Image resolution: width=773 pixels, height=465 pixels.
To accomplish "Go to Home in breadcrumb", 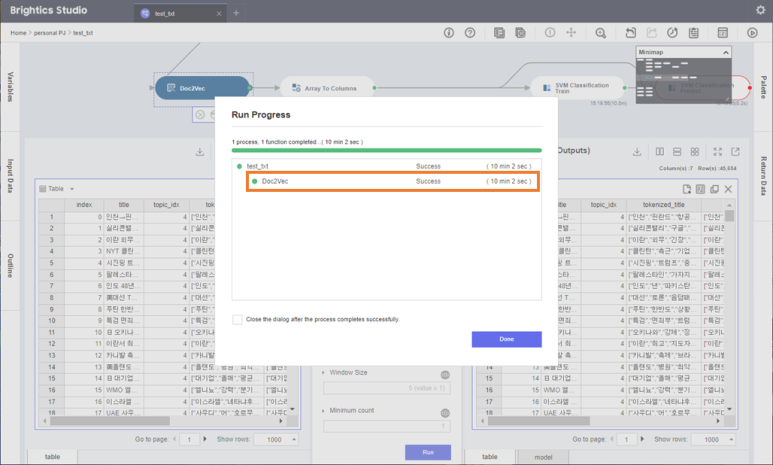I will pyautogui.click(x=18, y=33).
